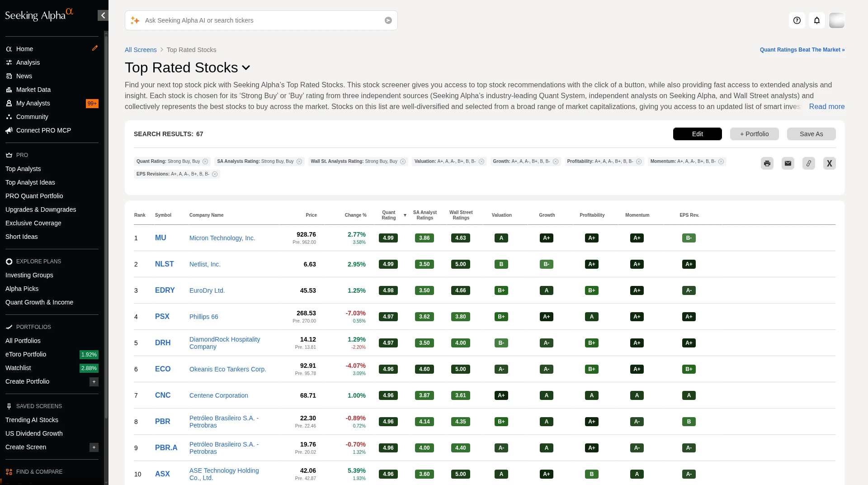
Task: Open the help question mark icon
Action: pos(797,20)
